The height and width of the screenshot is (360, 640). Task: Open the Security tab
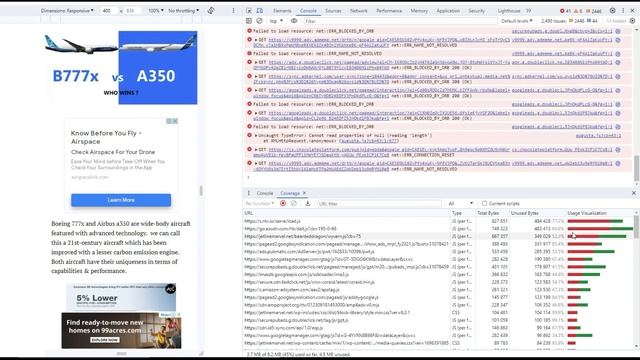point(476,11)
